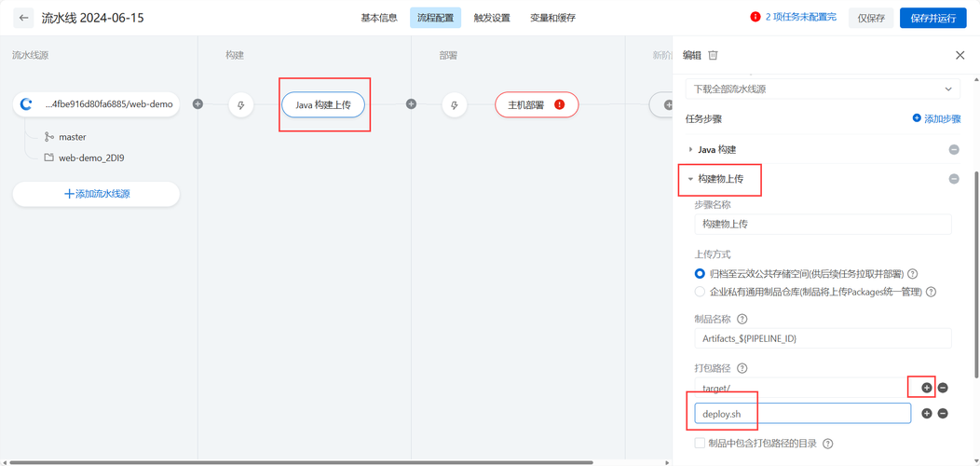
Task: Expand the Java 构建 step
Action: (x=690, y=149)
